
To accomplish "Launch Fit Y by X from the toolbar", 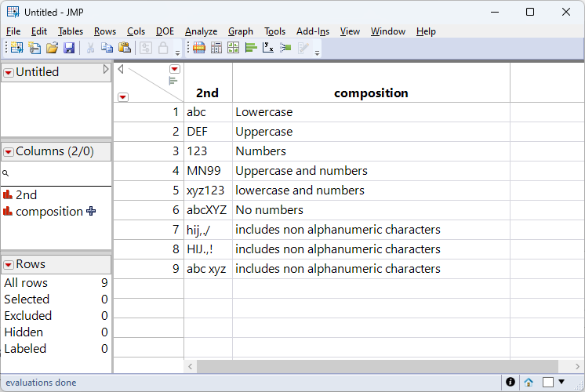I will (268, 48).
